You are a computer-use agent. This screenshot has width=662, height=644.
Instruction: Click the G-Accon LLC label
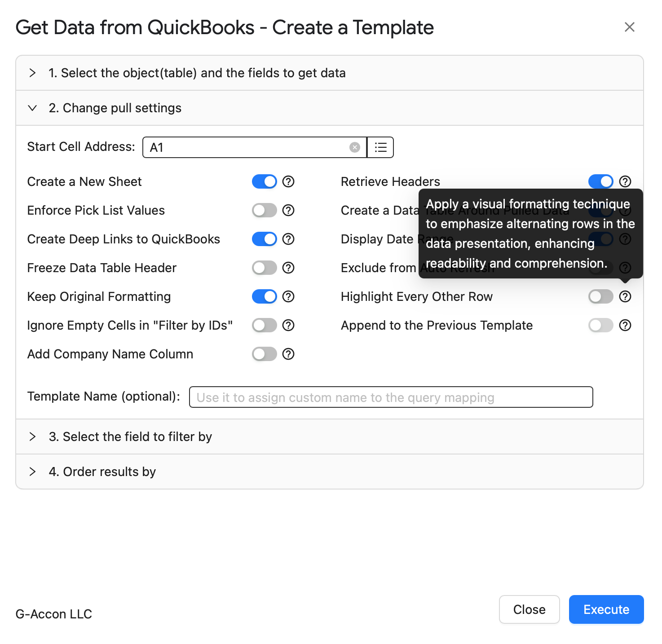(54, 614)
